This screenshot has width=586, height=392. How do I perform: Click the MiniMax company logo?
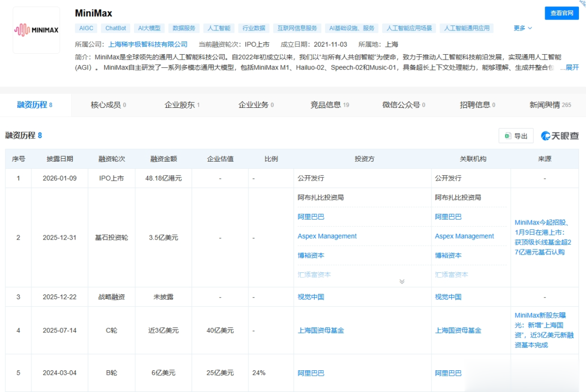coord(36,30)
